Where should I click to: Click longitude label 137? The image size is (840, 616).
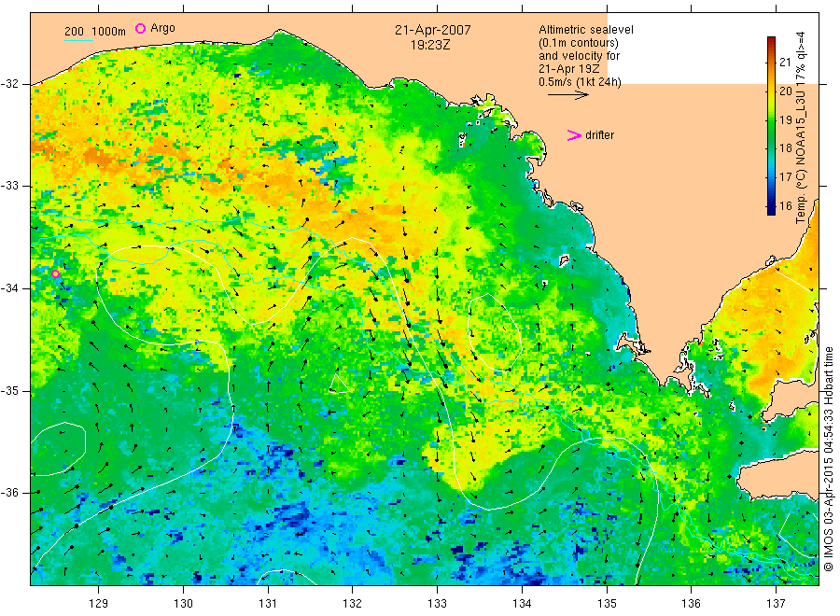pos(776,604)
